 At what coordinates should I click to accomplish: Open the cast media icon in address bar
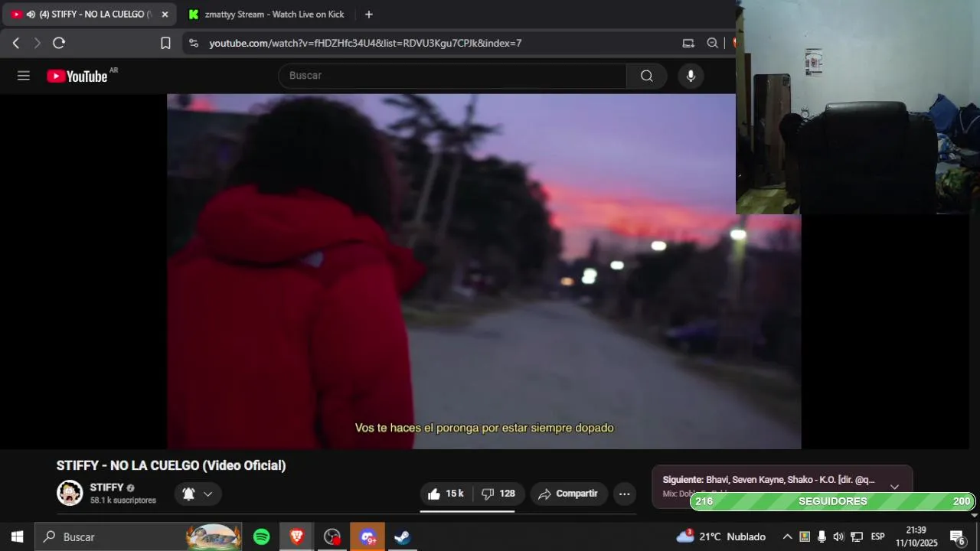688,43
